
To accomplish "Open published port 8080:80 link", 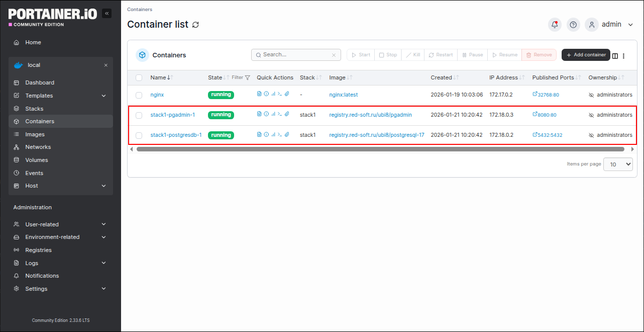I will point(547,115).
